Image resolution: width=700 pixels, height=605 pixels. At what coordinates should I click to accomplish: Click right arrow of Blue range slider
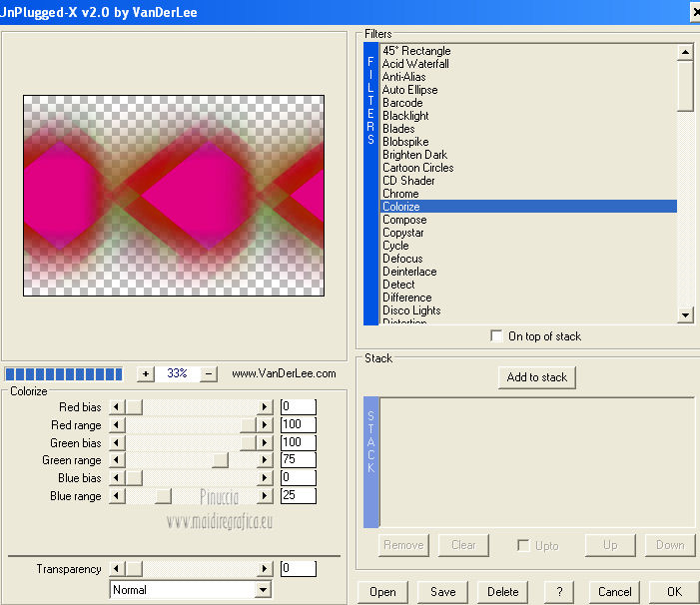click(265, 496)
